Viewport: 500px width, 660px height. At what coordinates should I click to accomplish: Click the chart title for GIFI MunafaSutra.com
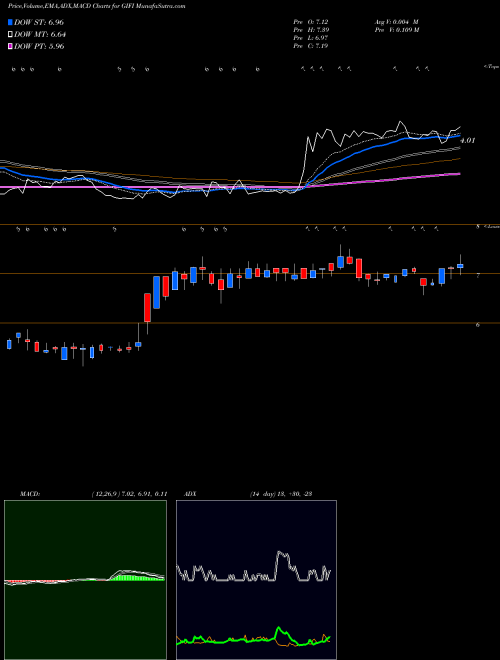pos(96,7)
